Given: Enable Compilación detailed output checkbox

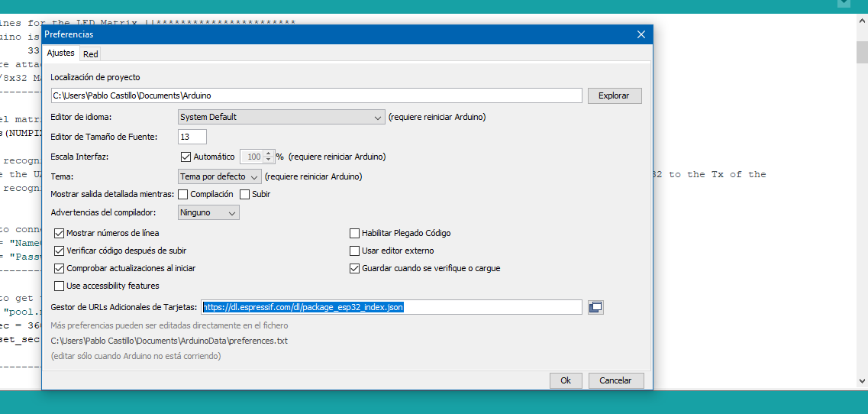Looking at the screenshot, I should (183, 195).
